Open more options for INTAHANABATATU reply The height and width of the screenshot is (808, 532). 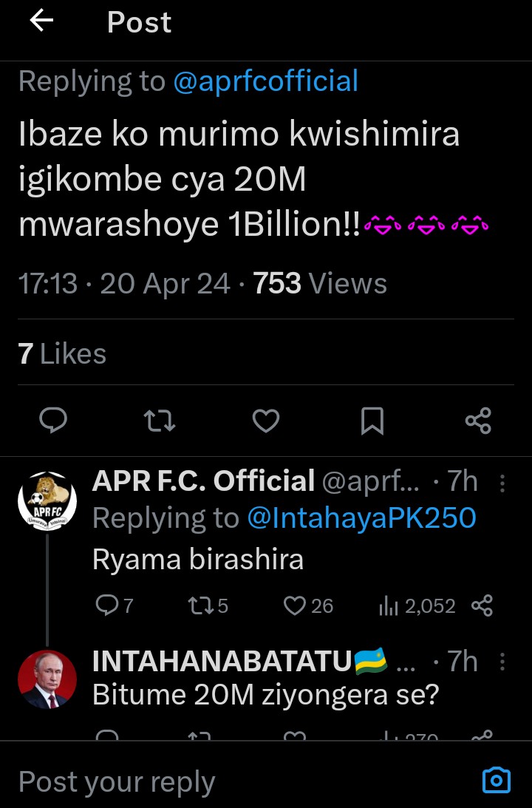pos(502,662)
